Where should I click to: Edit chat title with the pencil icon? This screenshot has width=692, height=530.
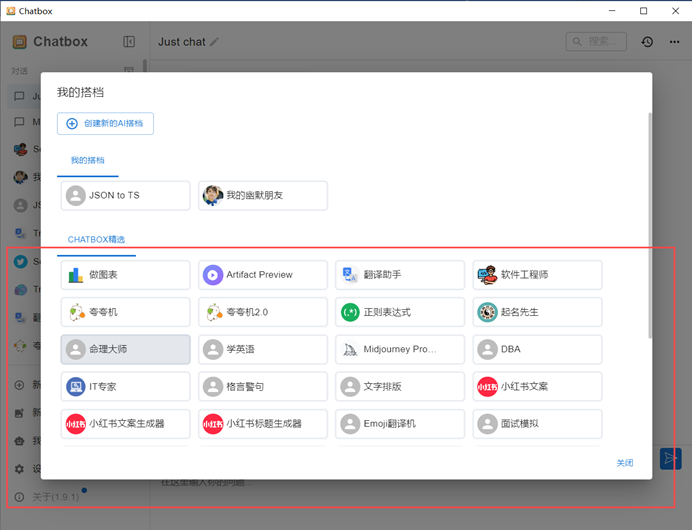[214, 42]
